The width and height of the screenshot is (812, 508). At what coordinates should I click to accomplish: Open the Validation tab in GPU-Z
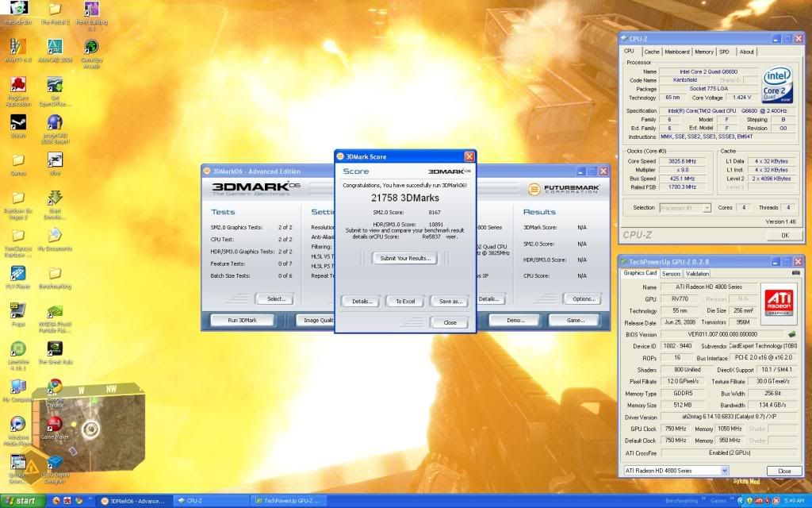(697, 274)
